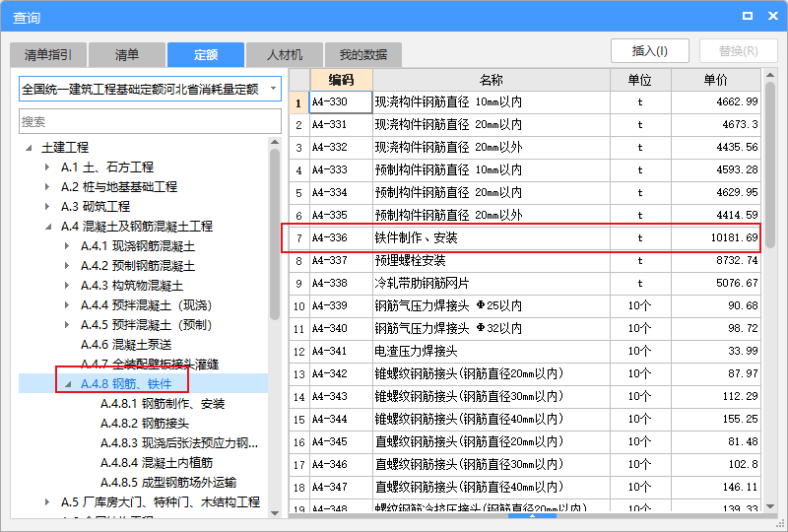This screenshot has width=788, height=532.
Task: Click the 单价 column header
Action: [716, 80]
